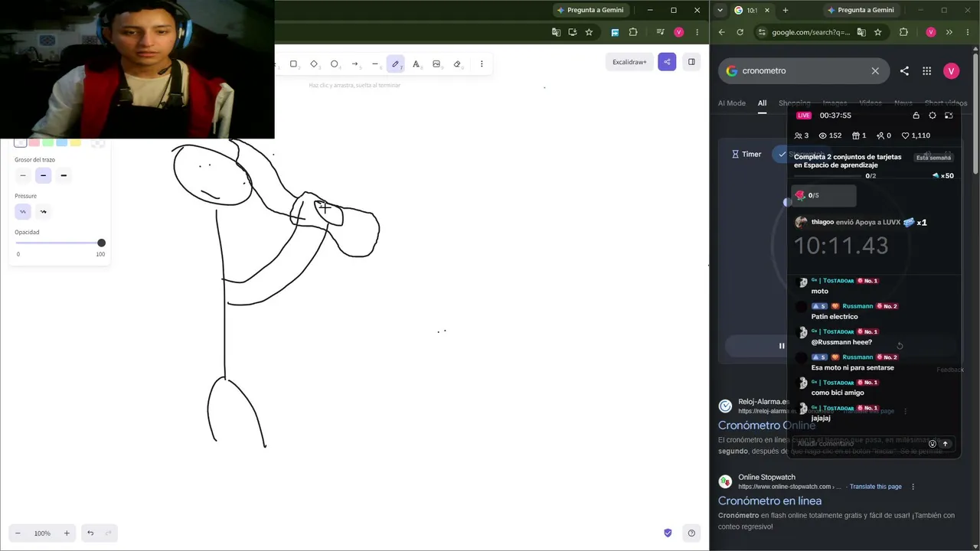Switch to the Timer tab
980x551 pixels.
746,154
